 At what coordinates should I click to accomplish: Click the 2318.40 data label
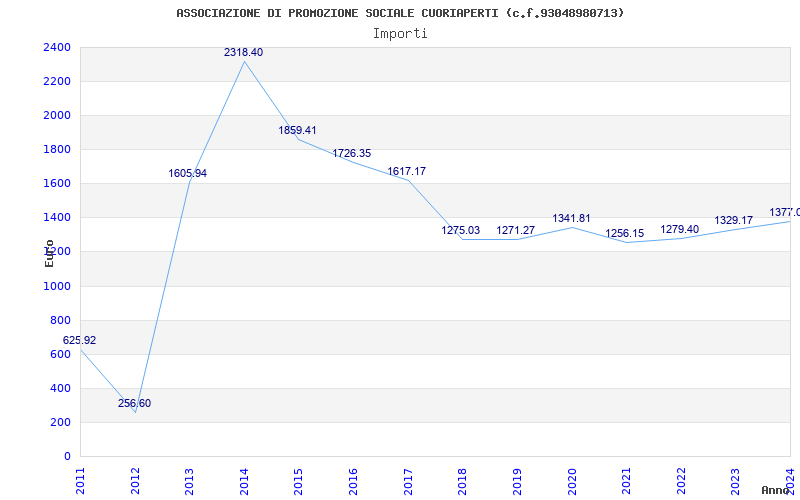tap(243, 52)
